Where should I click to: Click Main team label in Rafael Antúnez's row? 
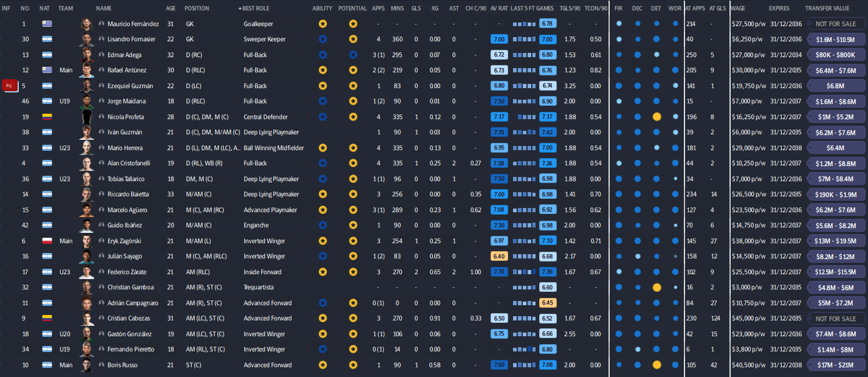pos(66,70)
